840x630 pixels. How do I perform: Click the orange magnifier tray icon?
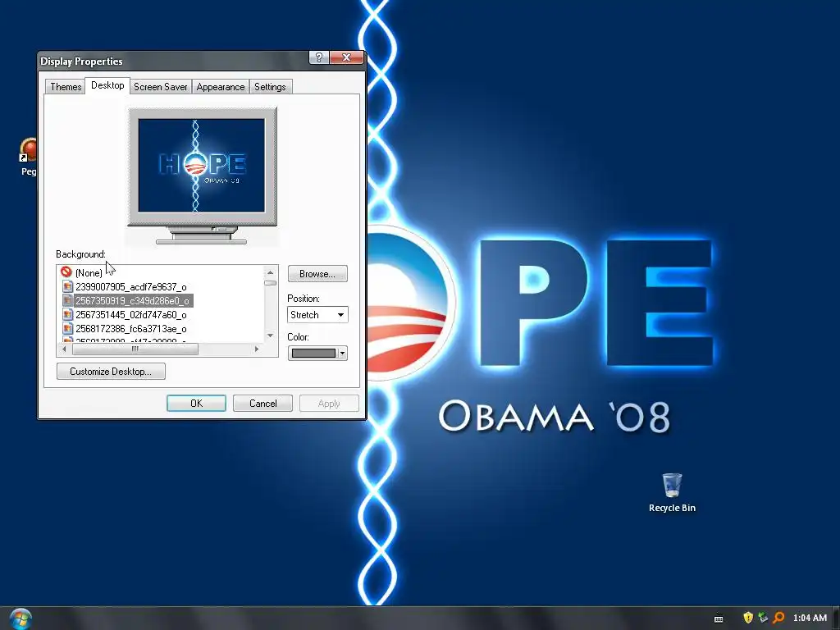click(x=779, y=618)
